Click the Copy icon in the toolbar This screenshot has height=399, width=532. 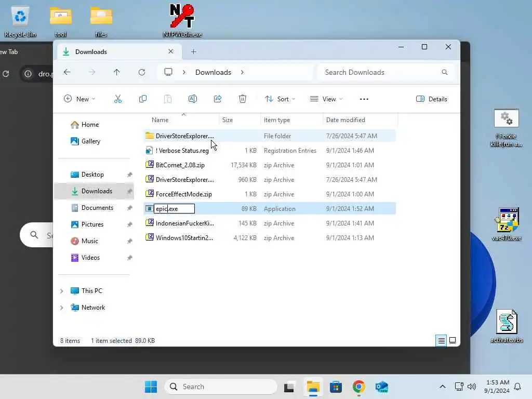click(x=143, y=99)
